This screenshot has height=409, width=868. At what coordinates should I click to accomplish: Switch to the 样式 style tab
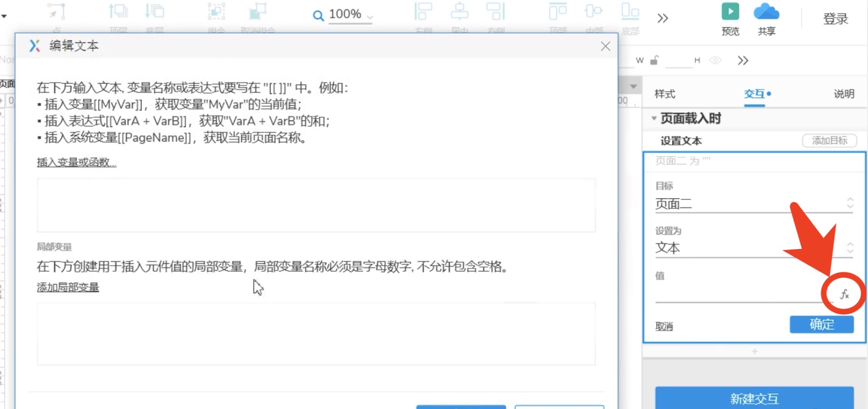point(665,94)
